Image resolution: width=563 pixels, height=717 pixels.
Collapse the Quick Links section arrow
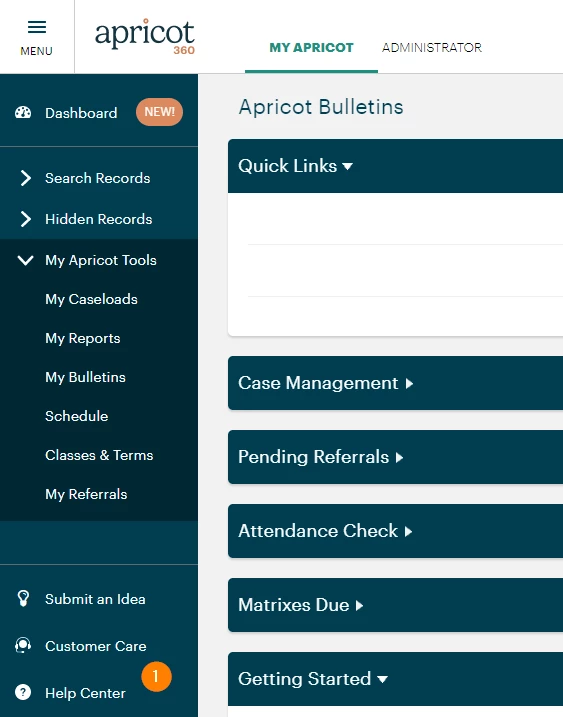(348, 166)
